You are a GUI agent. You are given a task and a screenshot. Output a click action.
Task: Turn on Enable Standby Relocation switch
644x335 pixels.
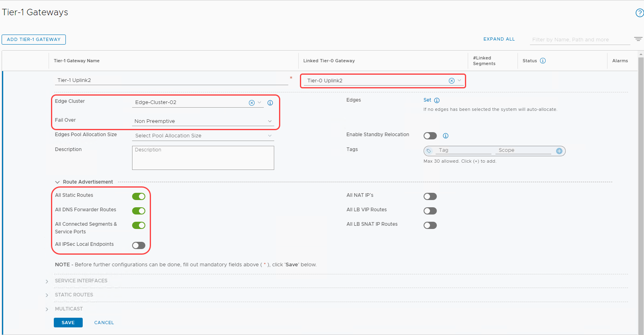[x=430, y=136]
